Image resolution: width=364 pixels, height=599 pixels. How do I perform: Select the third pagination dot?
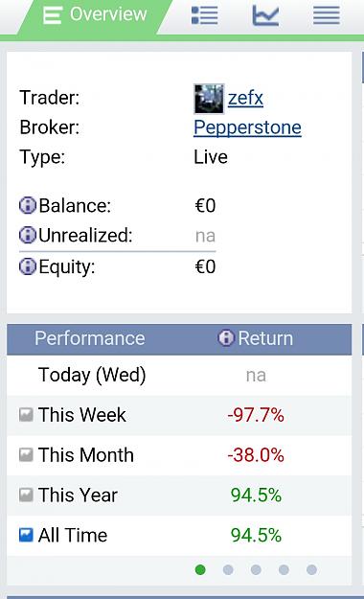coord(256,569)
